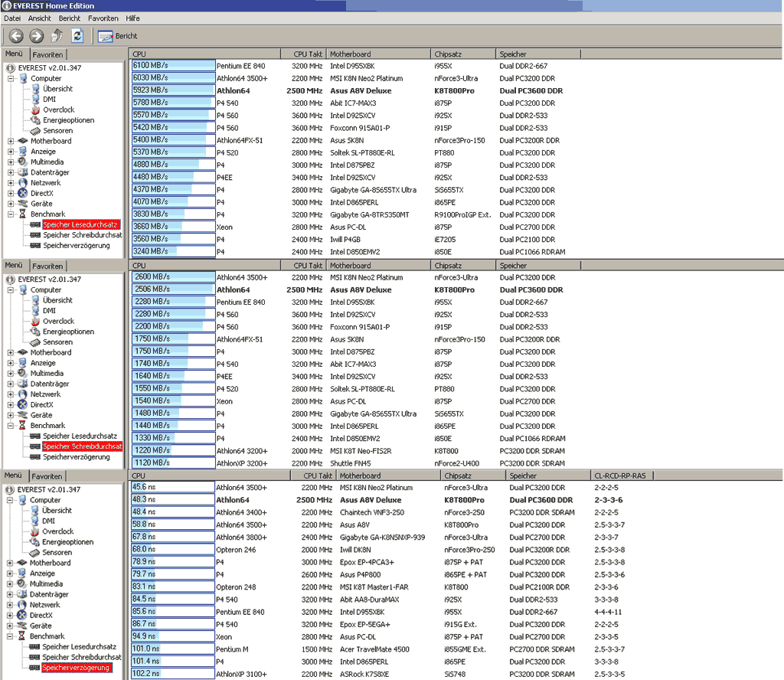Screen dimensions: 784x680
Task: Click Geräte icon in latency pane
Action: click(21, 626)
